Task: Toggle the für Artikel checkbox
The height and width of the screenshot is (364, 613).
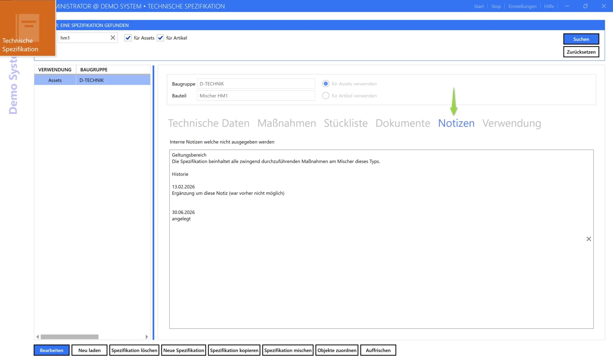Action: (x=161, y=38)
